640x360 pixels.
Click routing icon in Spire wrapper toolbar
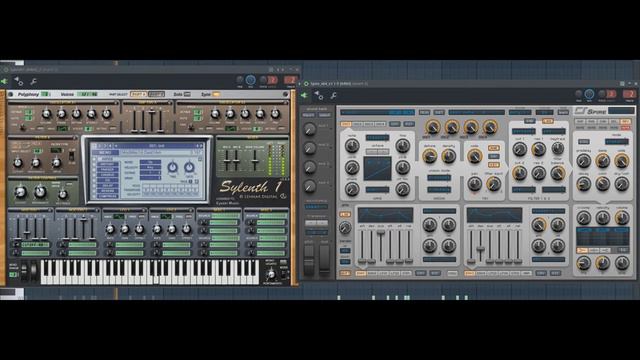click(x=318, y=96)
